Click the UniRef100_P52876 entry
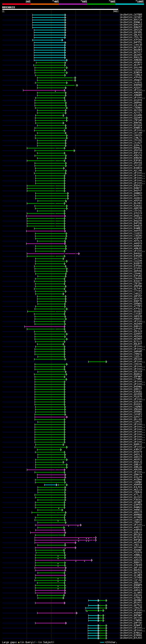 pyautogui.click(x=131, y=552)
